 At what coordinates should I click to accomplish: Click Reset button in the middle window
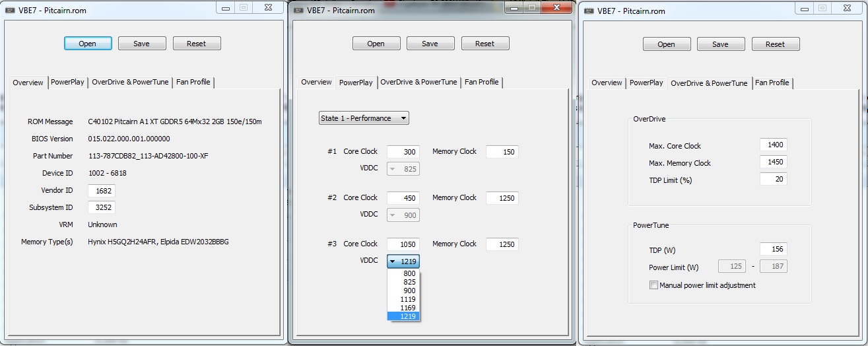point(485,44)
